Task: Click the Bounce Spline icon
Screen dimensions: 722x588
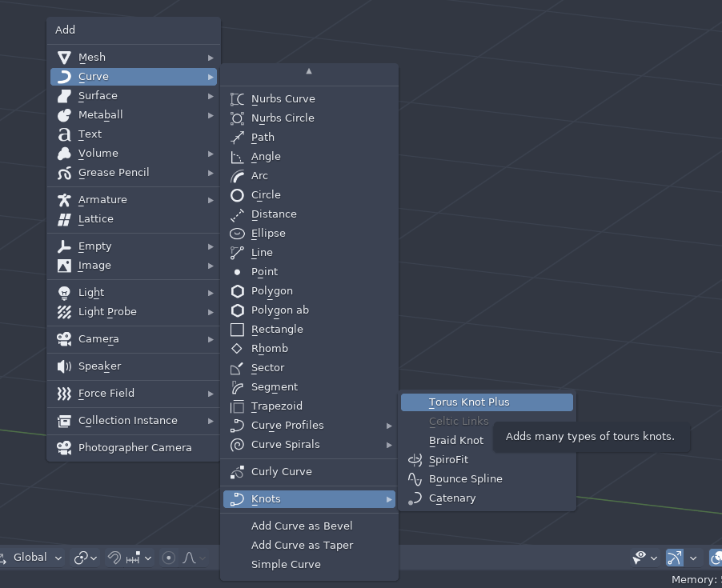Action: tap(414, 479)
